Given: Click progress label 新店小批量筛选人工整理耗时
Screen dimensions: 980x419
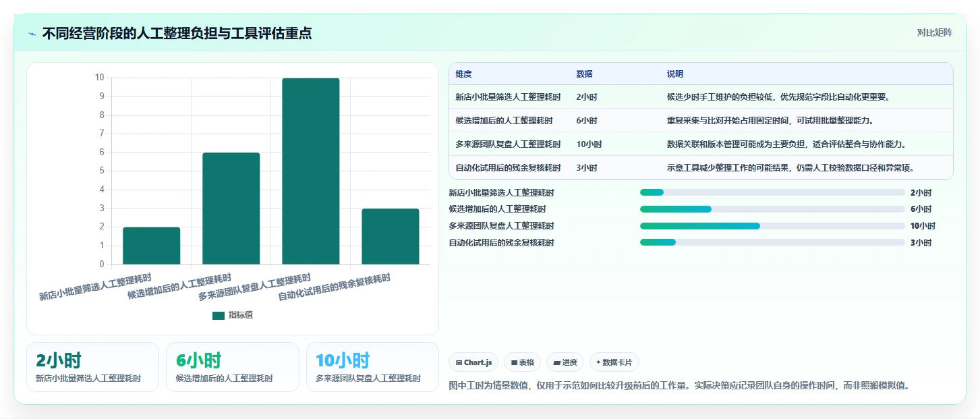Looking at the screenshot, I should pos(501,193).
